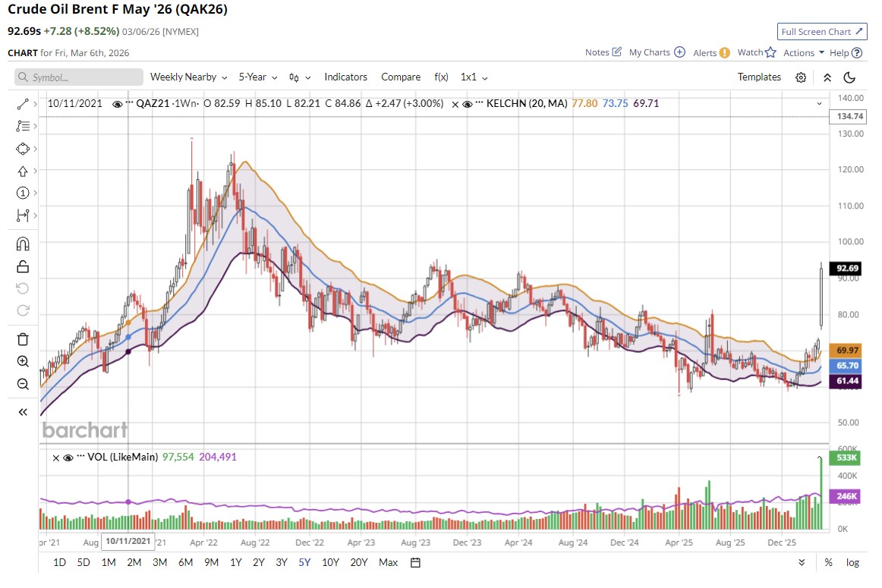Add chart to My Charts
Viewport: 882px width, 588px height.
coord(679,52)
